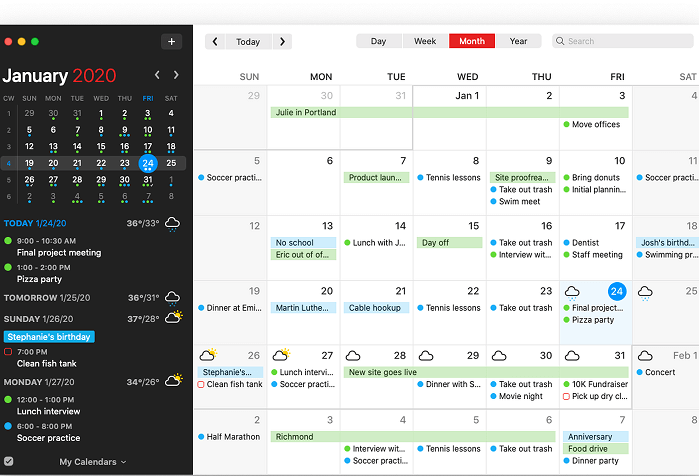
Task: Open Movie night event
Action: (517, 396)
